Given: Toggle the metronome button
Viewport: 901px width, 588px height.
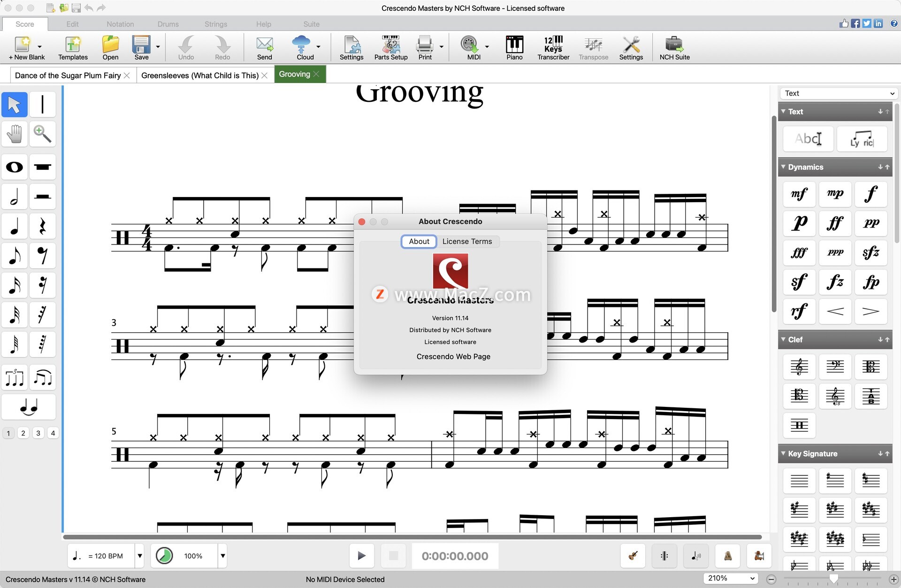Looking at the screenshot, I should click(728, 556).
